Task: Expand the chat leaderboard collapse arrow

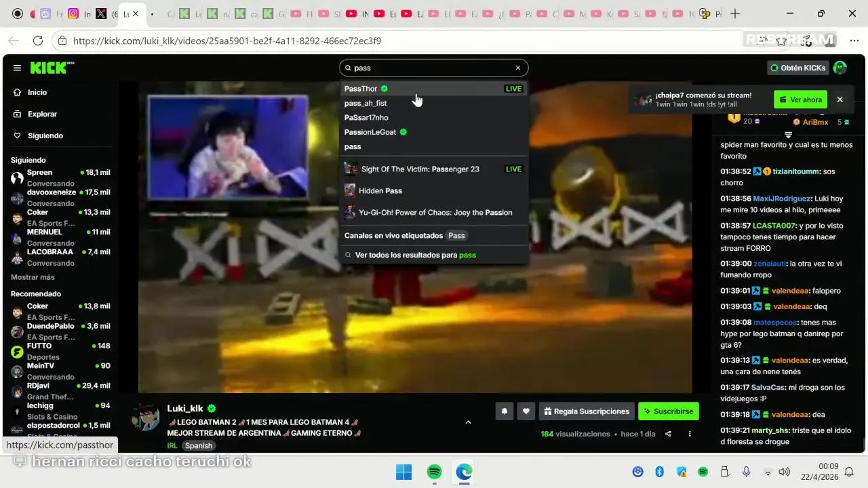Action: (788, 135)
